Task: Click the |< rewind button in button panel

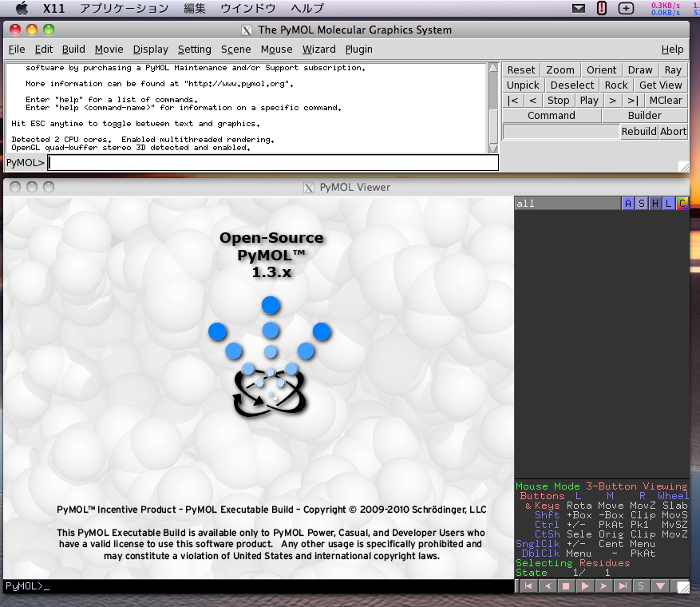Action: [x=513, y=101]
